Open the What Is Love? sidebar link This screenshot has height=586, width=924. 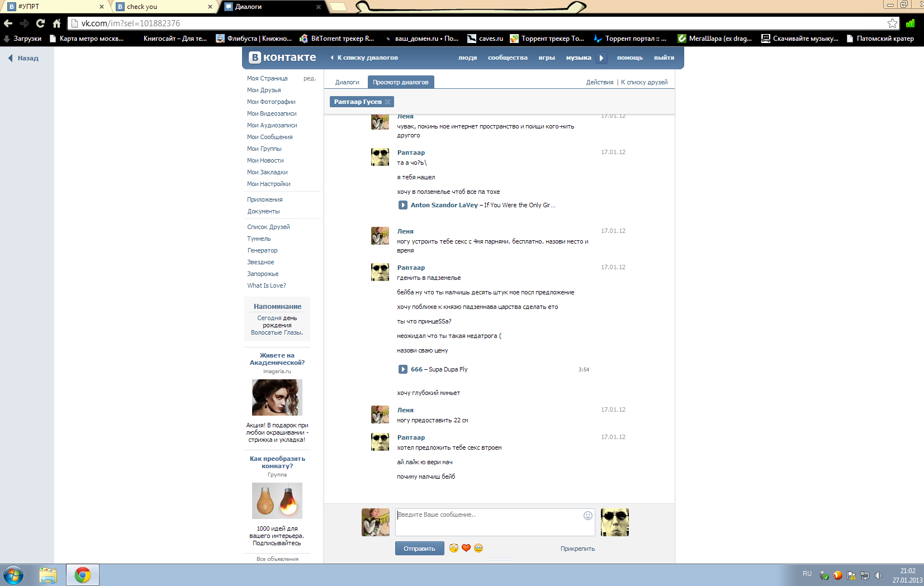[x=267, y=285]
